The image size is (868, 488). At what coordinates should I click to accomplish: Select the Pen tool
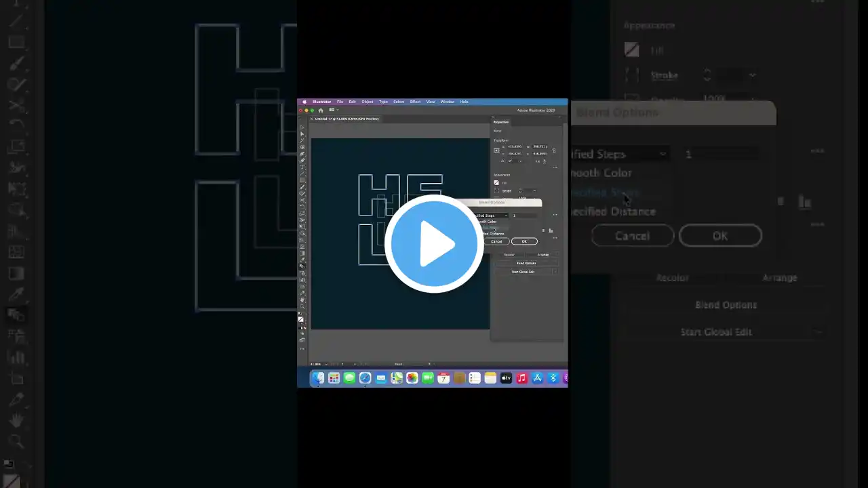[x=302, y=154]
